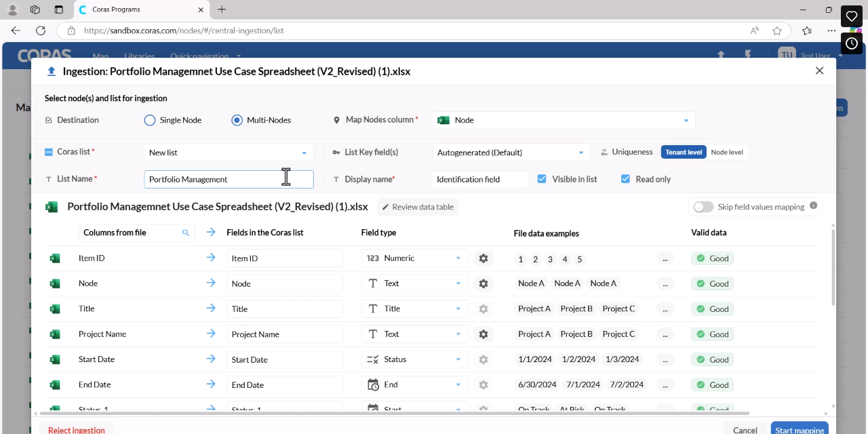
Task: Open settings gear for Item ID row
Action: click(483, 258)
